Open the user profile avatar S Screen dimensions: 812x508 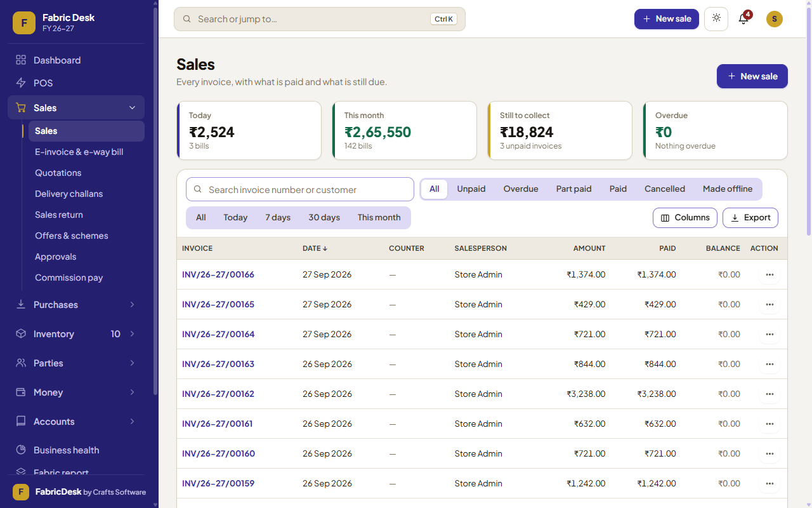[x=775, y=19]
